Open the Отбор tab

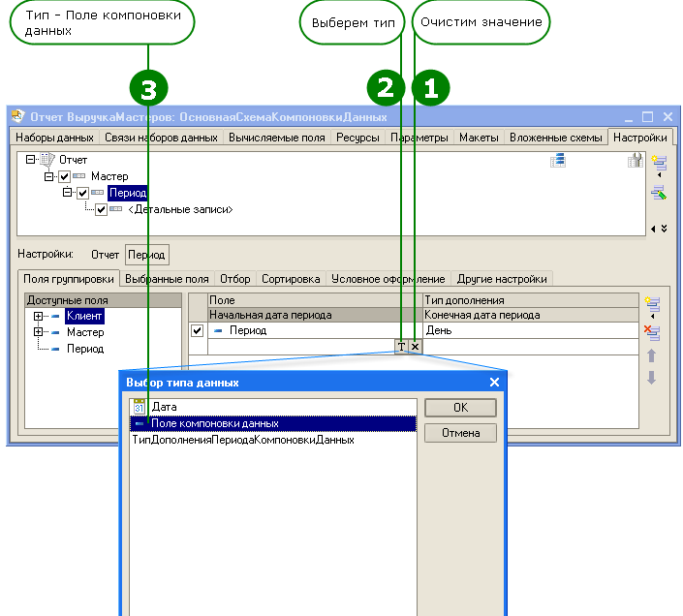235,279
